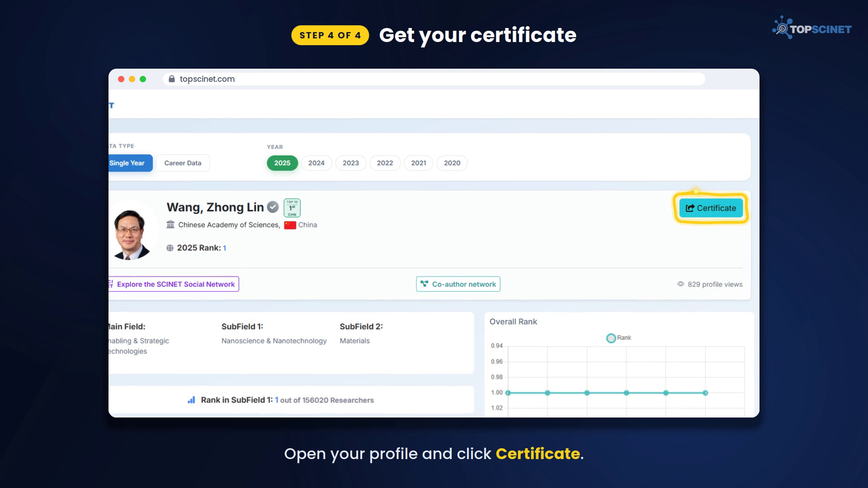Switch data type to Career Data

pos(183,163)
